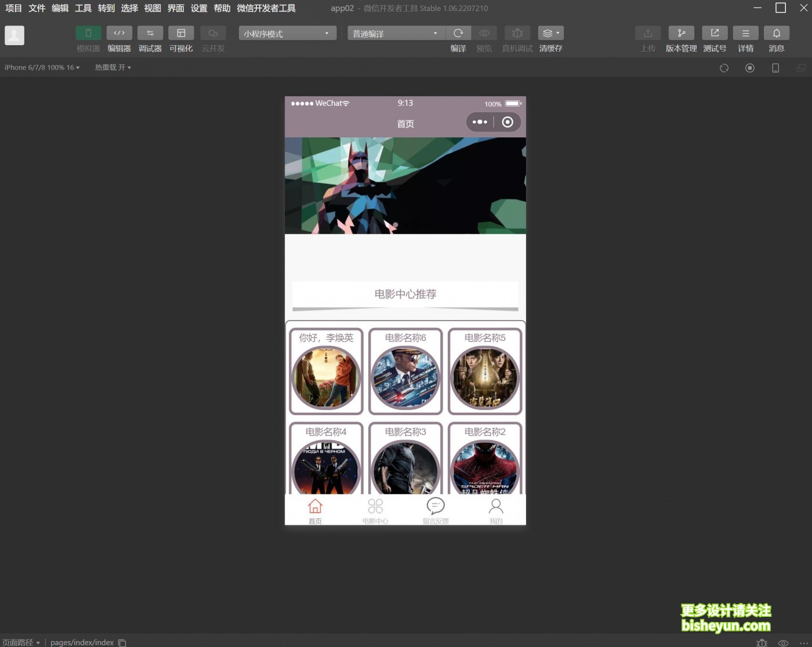
Task: Open the 转到 menu
Action: (x=106, y=8)
